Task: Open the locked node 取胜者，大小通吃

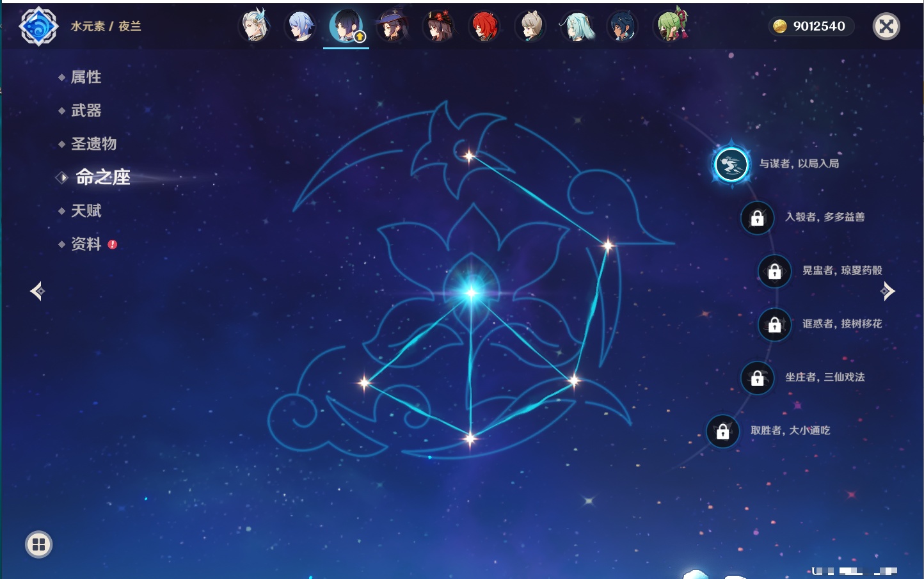Action: tap(723, 431)
